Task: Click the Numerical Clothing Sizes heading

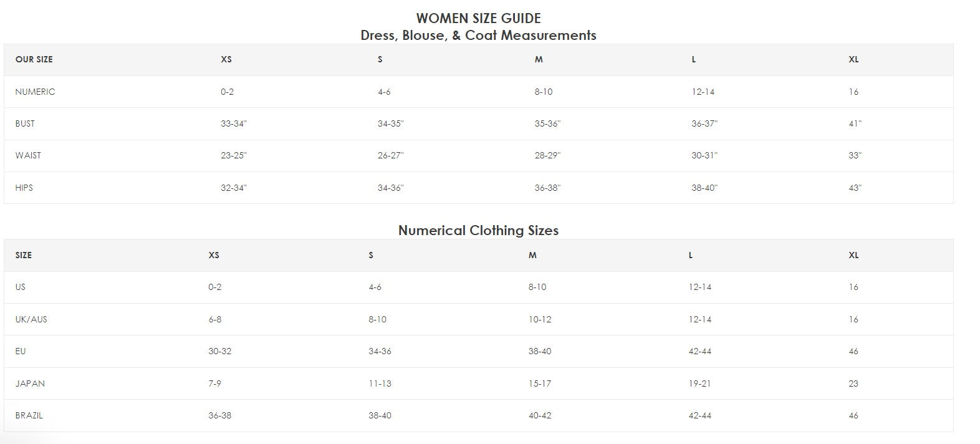Action: [x=478, y=230]
